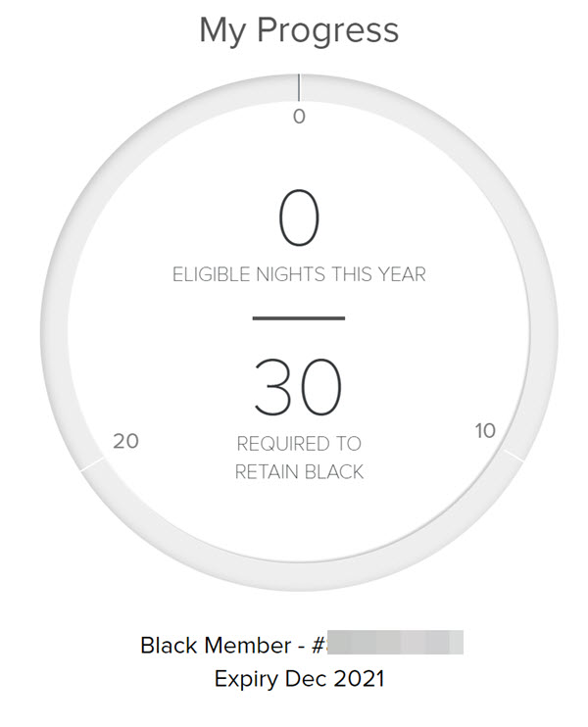Select the 30 required nights number

coord(298,387)
